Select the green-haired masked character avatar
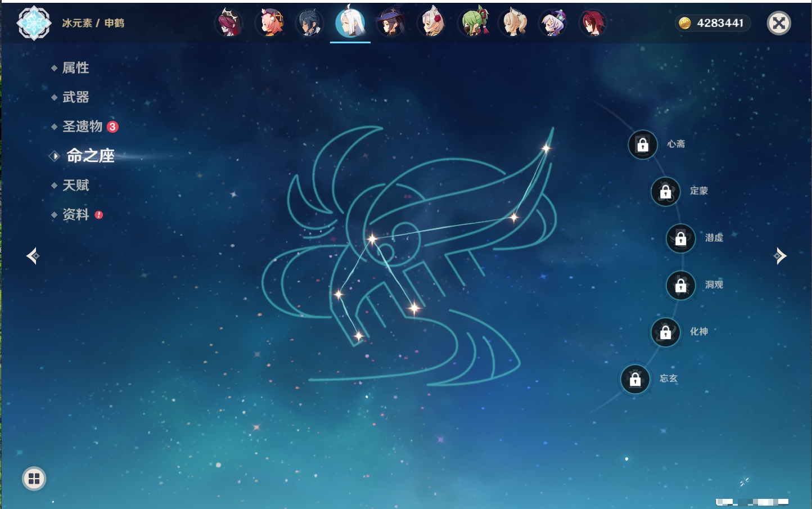The width and height of the screenshot is (812, 509). coord(472,23)
